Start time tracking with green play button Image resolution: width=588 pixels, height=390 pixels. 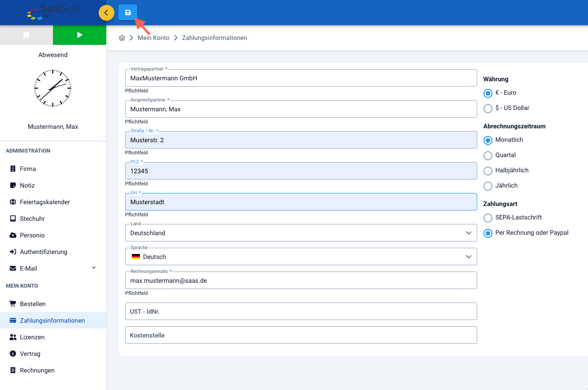79,35
